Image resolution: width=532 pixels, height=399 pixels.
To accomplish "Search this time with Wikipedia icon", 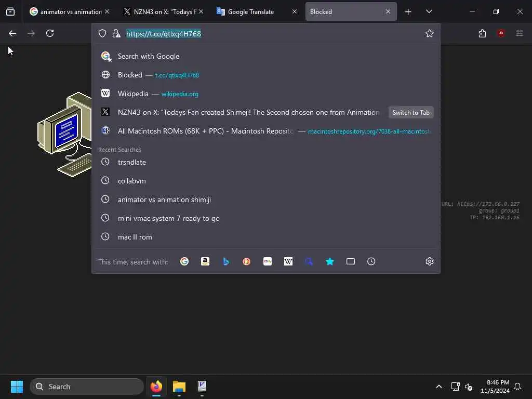I will click(288, 262).
